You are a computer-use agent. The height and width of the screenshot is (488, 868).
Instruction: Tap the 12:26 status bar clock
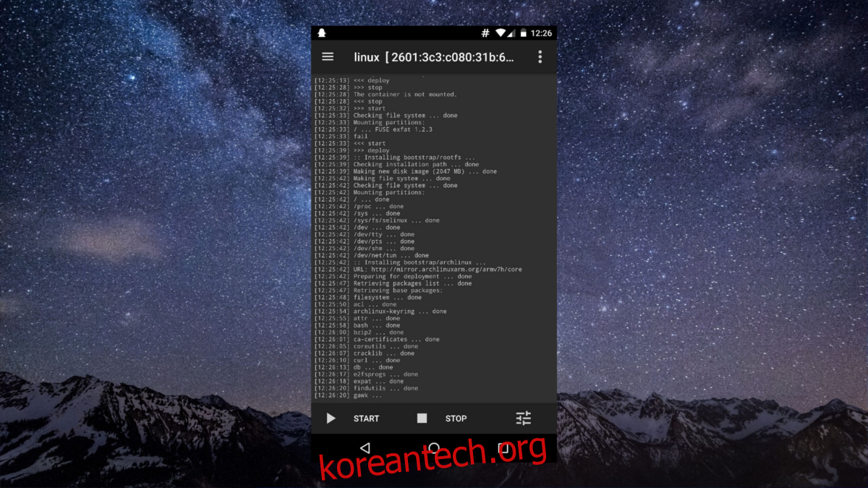541,33
